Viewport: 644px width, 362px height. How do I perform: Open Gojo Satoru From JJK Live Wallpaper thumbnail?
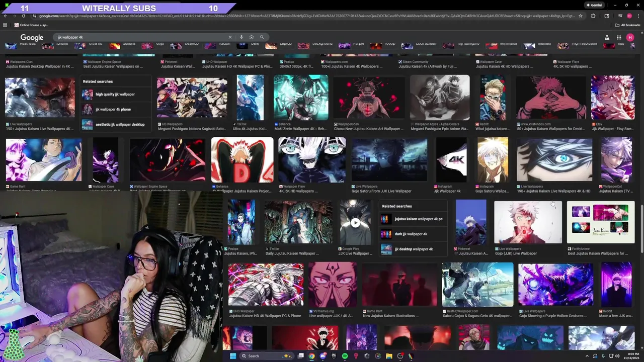389,159
